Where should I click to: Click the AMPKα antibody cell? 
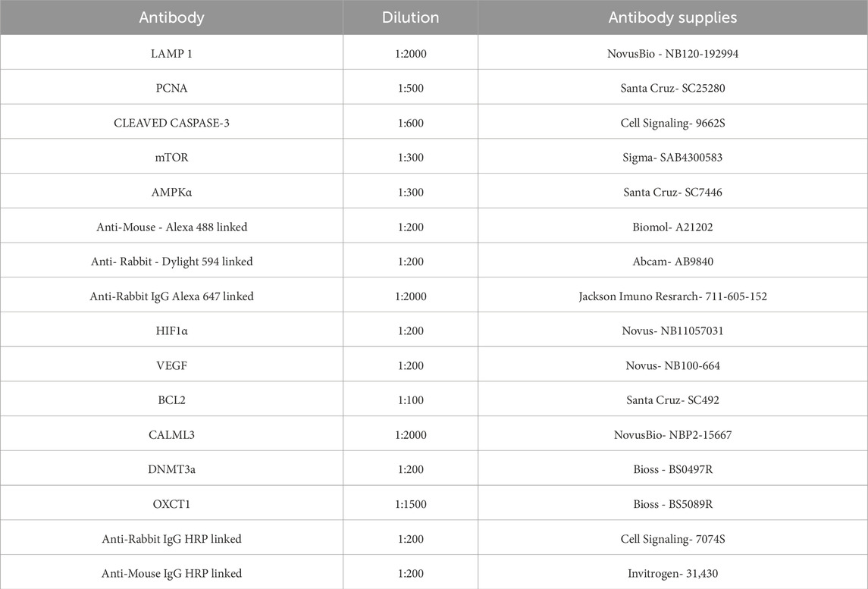(171, 193)
